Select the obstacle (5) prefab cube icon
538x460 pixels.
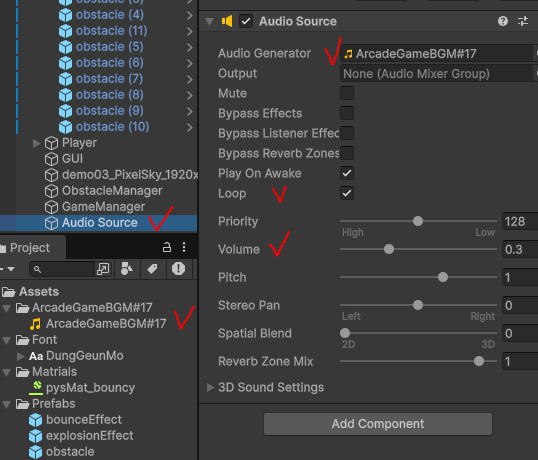point(66,47)
